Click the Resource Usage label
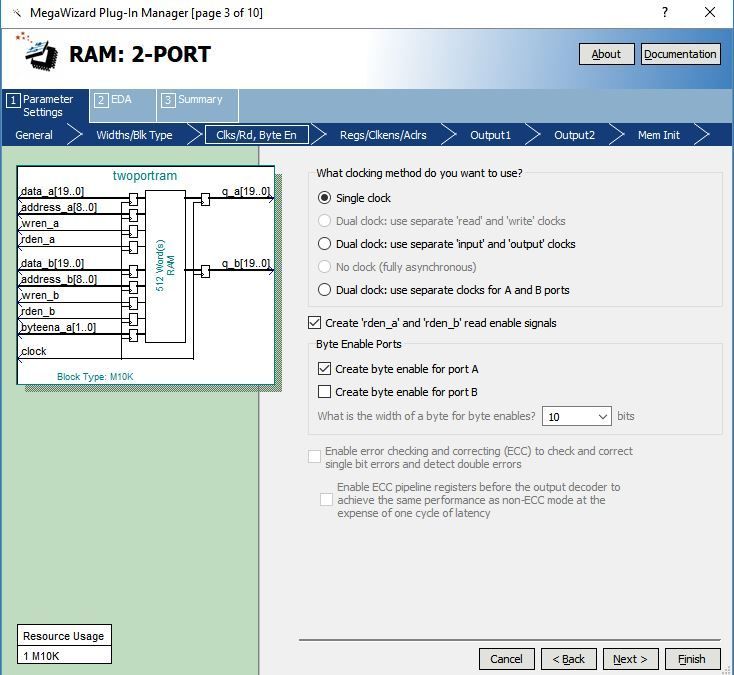Screen dimensions: 734x675 click(64, 636)
